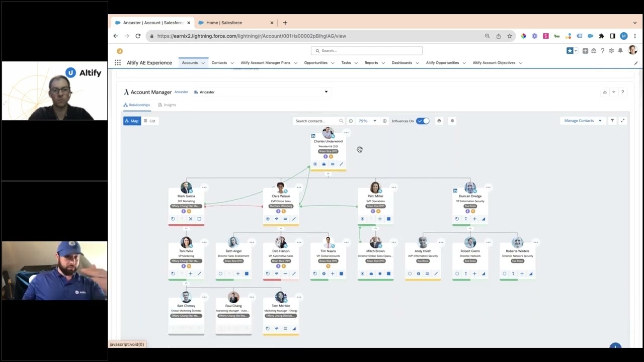Screen dimensions: 644x362
Task: Open the Tasks nav item
Action: pyautogui.click(x=346, y=63)
